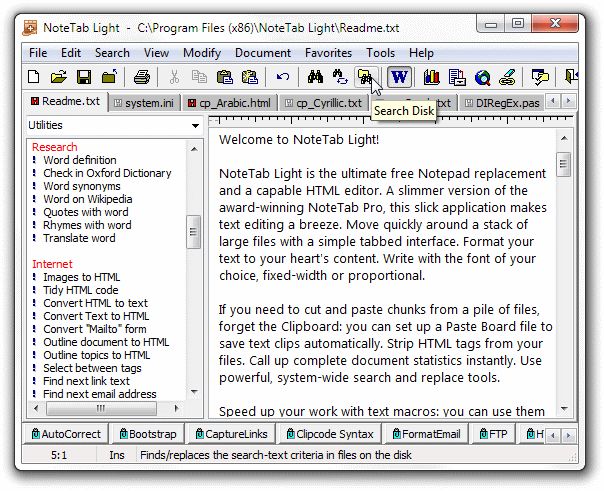Run the Quotes with word clip
Image resolution: width=604 pixels, height=491 pixels.
point(86,212)
